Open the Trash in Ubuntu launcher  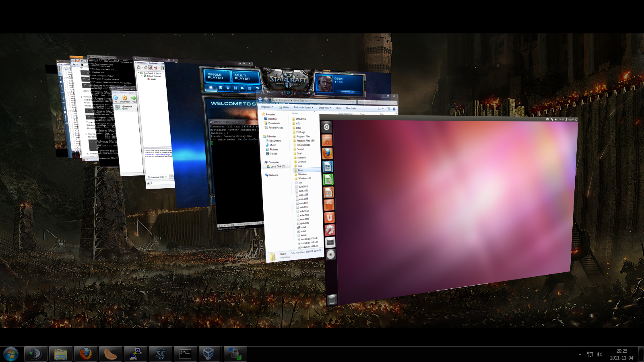[332, 299]
